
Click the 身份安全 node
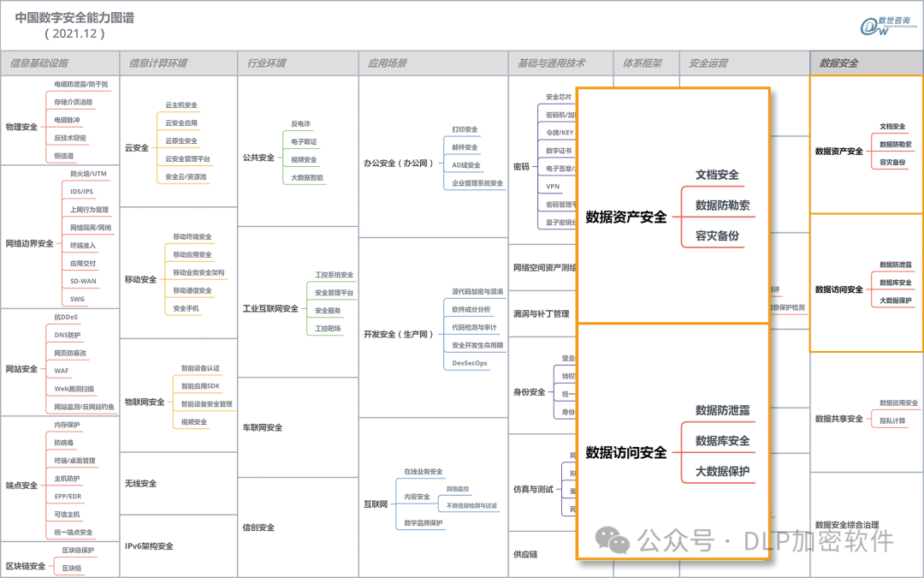pos(530,391)
